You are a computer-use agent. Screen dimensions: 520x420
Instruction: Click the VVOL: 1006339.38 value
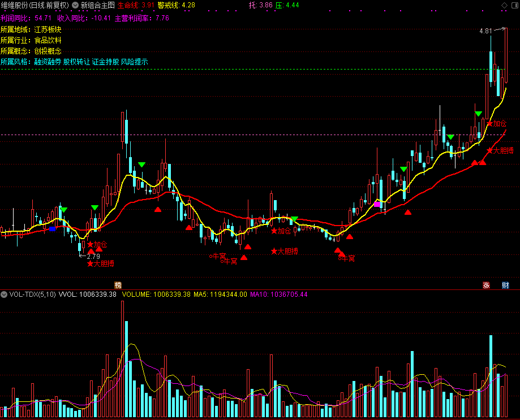[x=88, y=295]
